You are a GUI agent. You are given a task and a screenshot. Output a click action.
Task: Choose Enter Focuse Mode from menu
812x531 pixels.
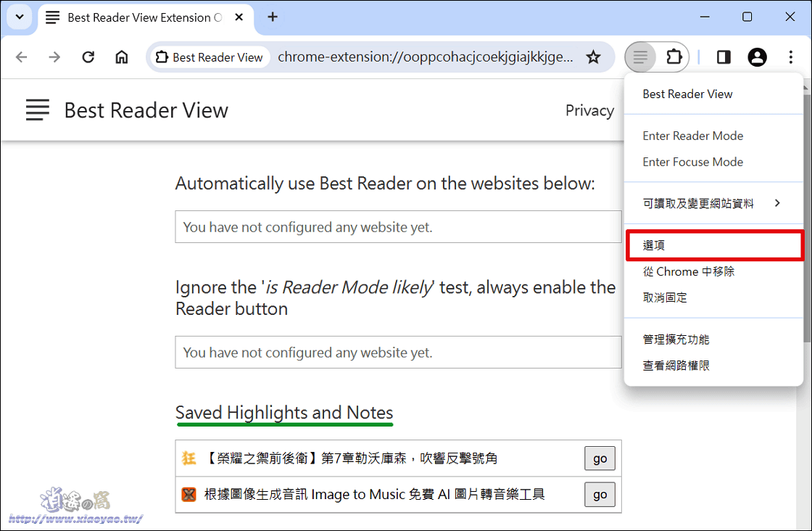pos(713,162)
